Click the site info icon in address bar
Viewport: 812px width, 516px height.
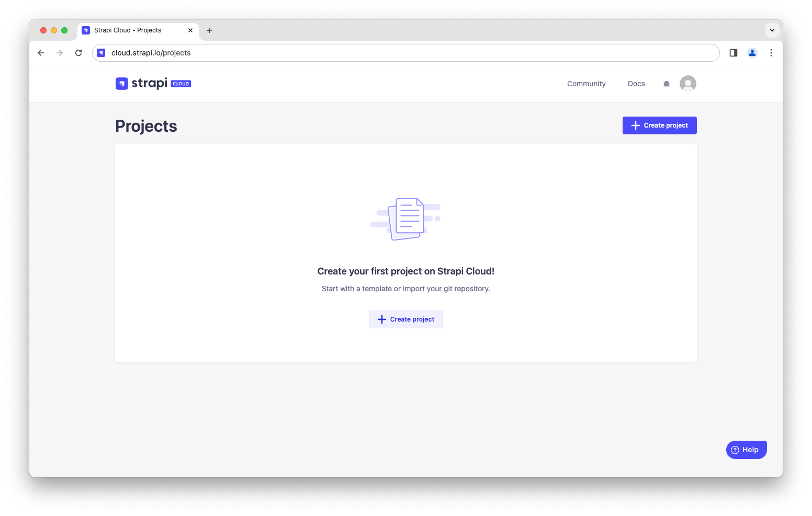[x=100, y=53]
